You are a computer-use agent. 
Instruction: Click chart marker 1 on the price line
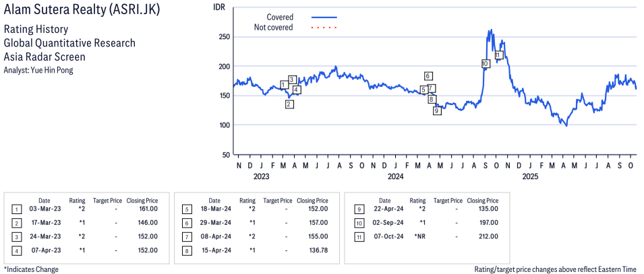284,85
